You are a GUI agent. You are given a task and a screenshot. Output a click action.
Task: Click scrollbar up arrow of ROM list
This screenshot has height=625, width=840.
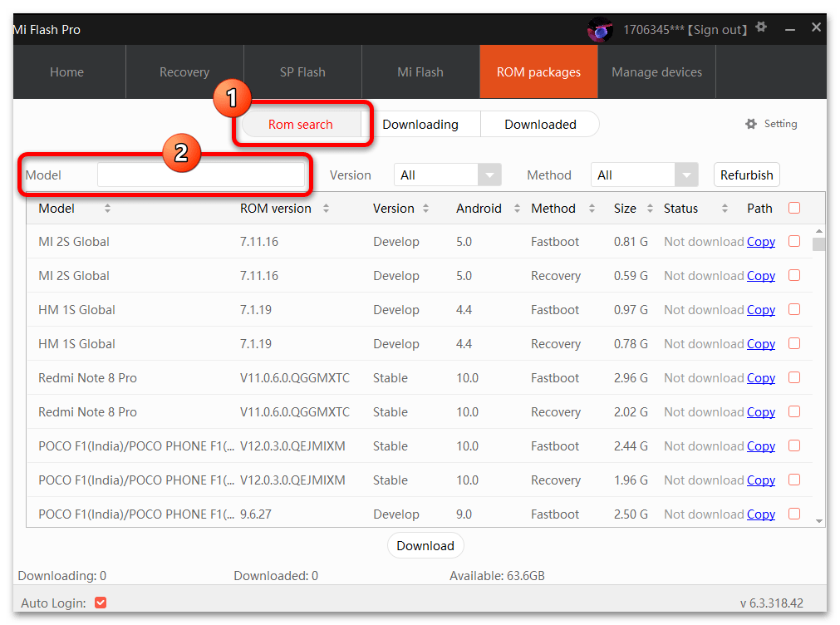pos(819,231)
